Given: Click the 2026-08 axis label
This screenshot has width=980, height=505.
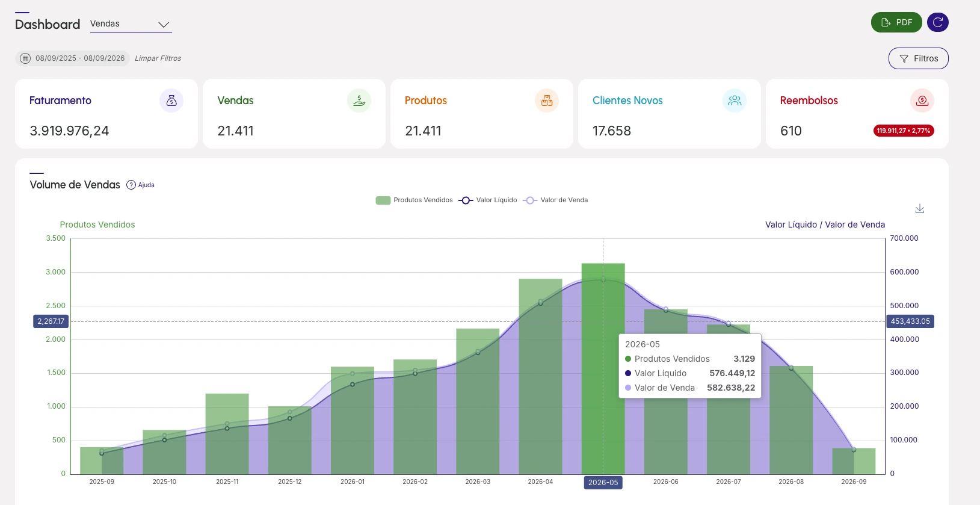Looking at the screenshot, I should tap(791, 482).
